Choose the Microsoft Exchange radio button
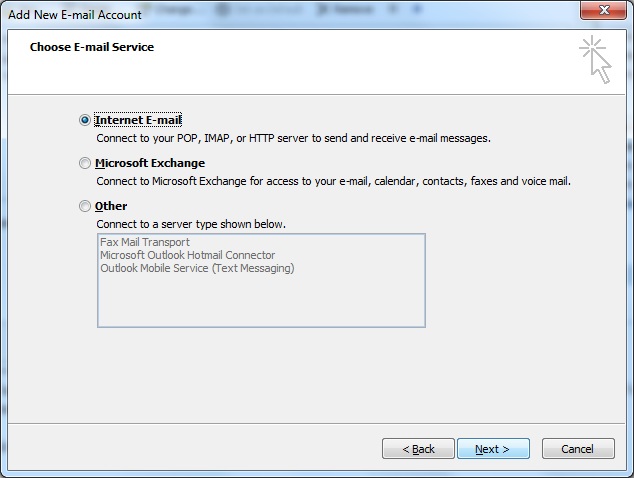 [x=85, y=163]
